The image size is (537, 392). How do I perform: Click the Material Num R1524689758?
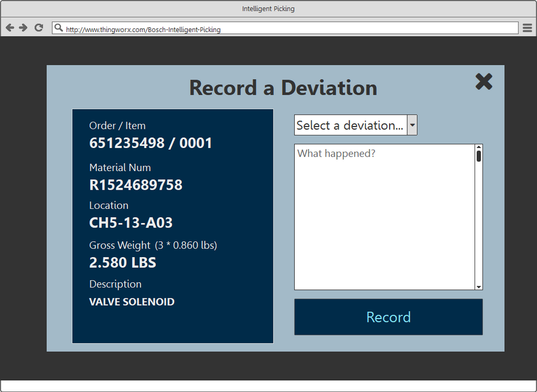click(x=136, y=185)
